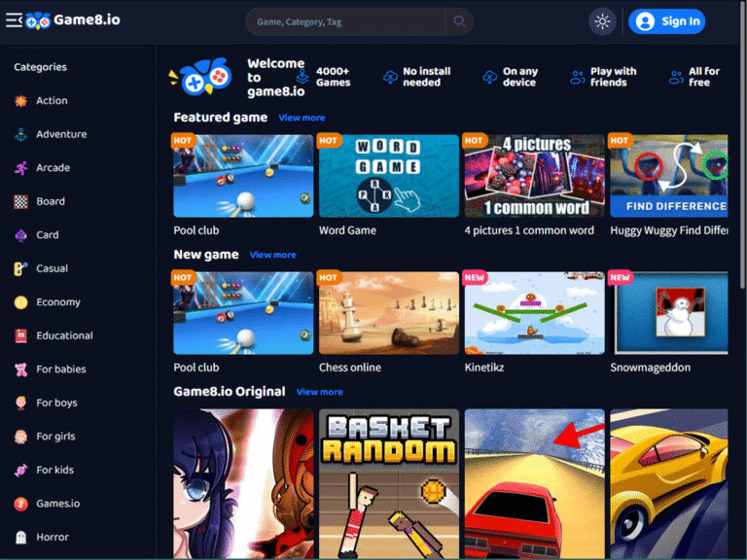Image resolution: width=747 pixels, height=560 pixels.
Task: Open View more for Game8.io Original
Action: [x=320, y=392]
